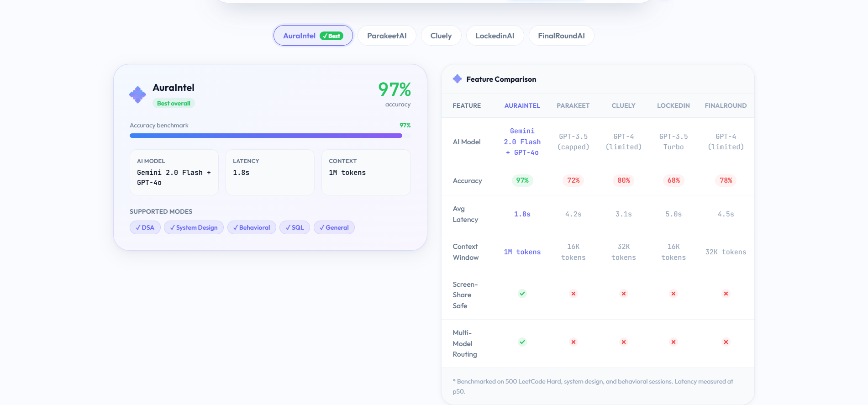Select the FinalRoundAI tab
868x405 pixels.
[x=561, y=36]
